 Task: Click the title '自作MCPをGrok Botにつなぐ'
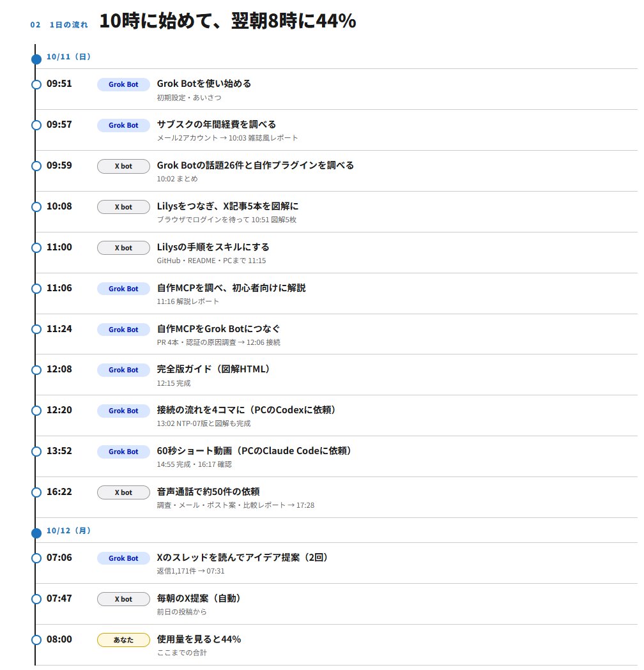pyautogui.click(x=218, y=328)
